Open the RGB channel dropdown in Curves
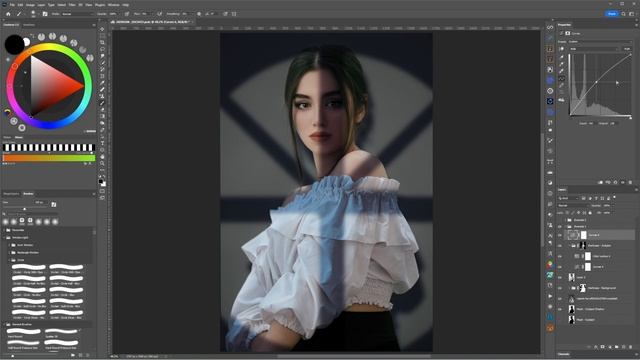 pyautogui.click(x=594, y=49)
